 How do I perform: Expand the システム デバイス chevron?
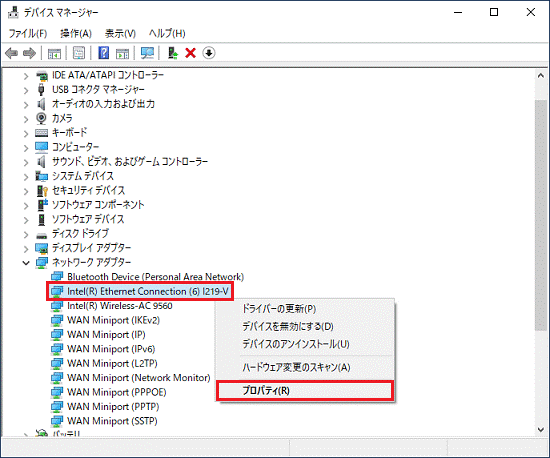click(26, 176)
